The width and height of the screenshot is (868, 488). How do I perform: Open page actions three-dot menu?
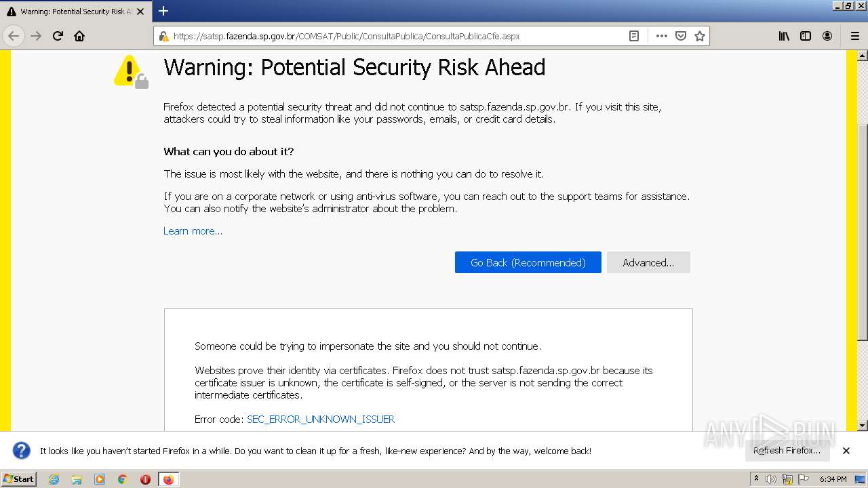[x=661, y=36]
